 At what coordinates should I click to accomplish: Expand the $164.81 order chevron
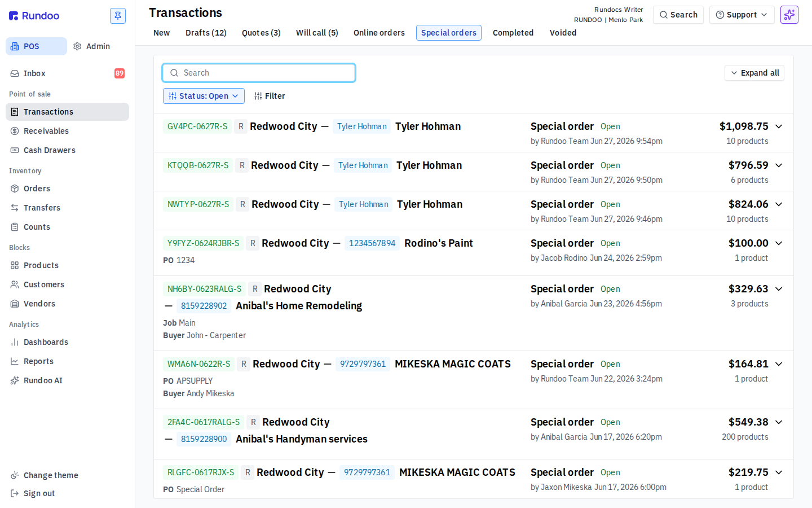pyautogui.click(x=779, y=364)
